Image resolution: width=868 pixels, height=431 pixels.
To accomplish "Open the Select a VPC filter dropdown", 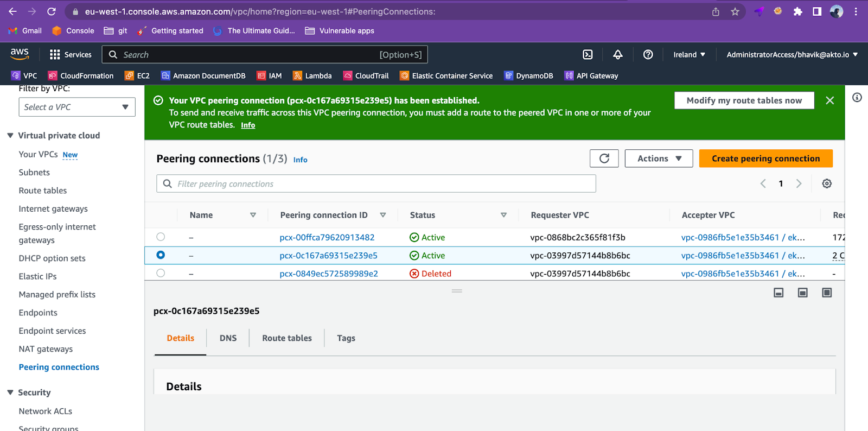I will tap(77, 107).
